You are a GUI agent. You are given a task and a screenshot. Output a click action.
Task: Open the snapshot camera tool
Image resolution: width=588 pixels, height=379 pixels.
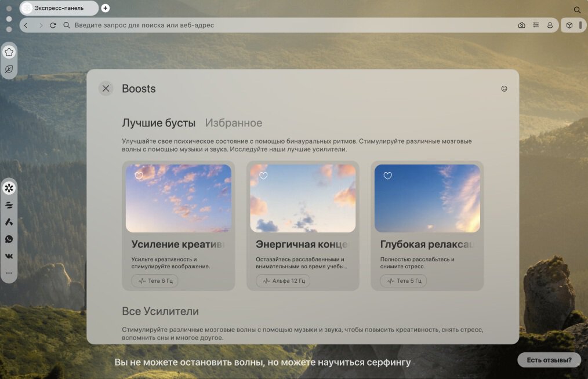[521, 25]
